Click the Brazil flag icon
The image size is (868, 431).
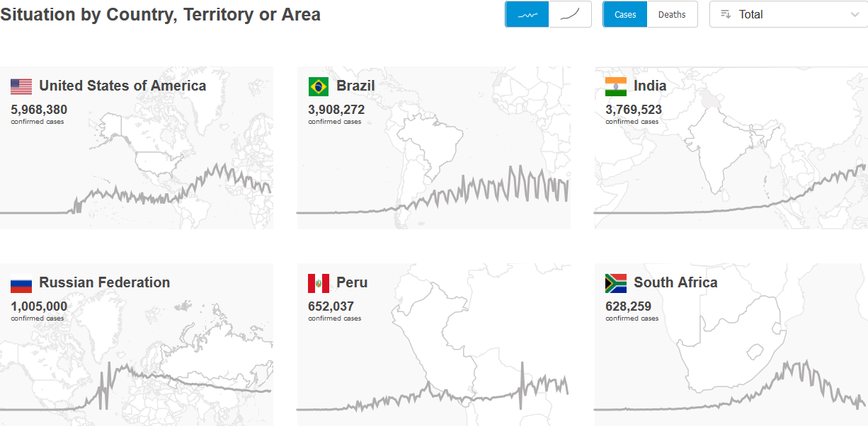(x=318, y=86)
